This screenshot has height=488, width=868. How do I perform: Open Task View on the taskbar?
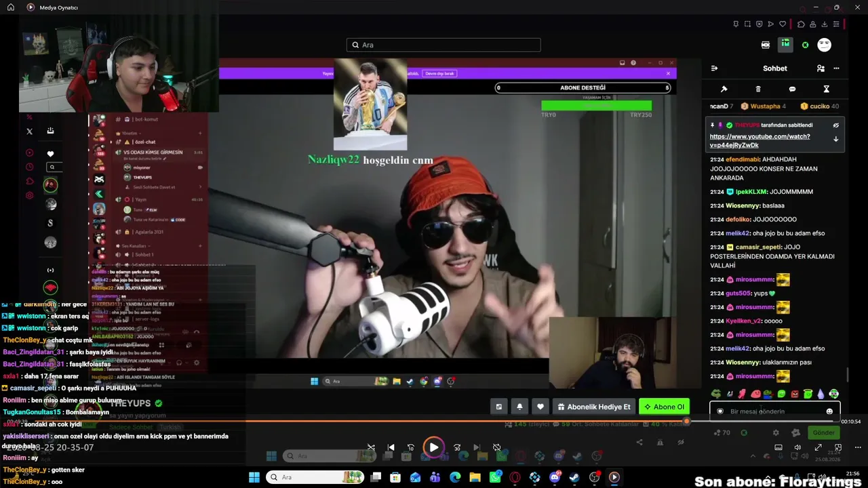point(376,477)
